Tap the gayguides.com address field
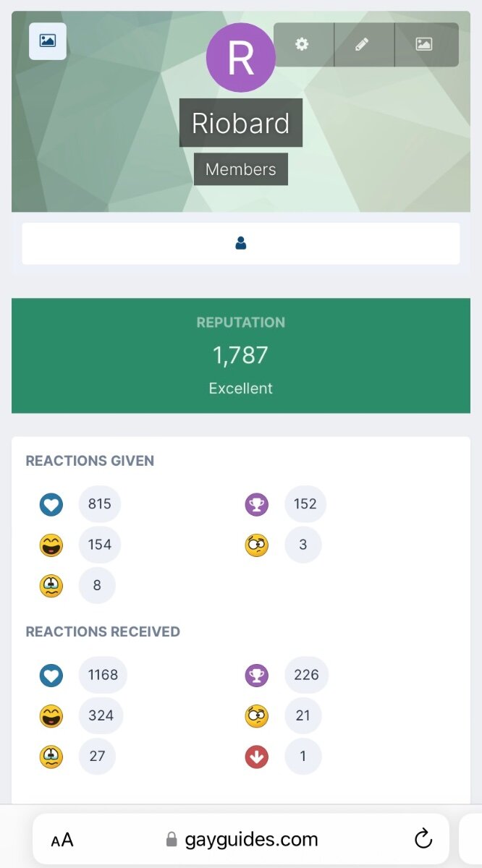This screenshot has height=868, width=482. pos(242,839)
